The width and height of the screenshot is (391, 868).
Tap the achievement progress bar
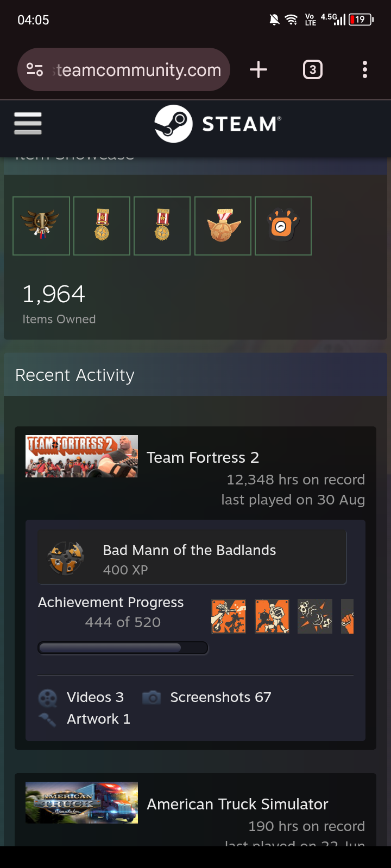tap(123, 648)
